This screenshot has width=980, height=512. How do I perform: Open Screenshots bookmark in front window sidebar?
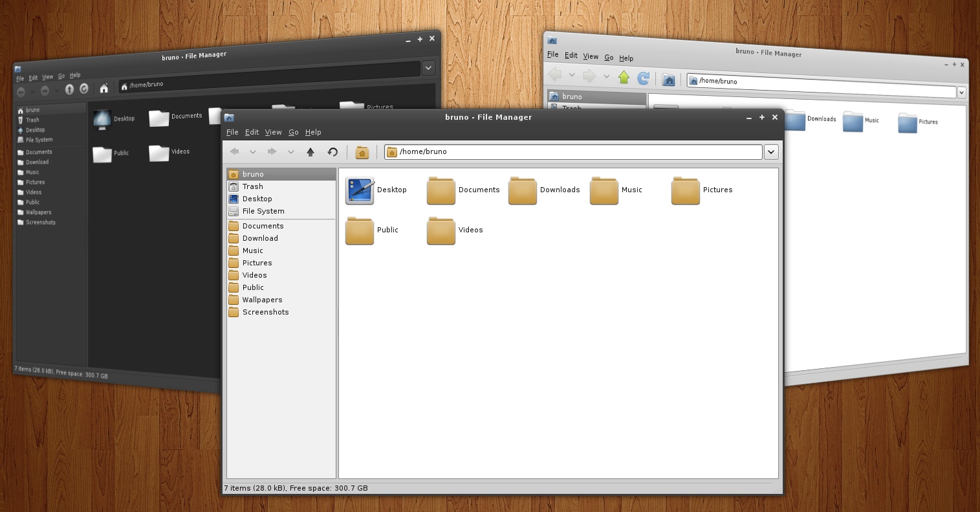pos(281,312)
